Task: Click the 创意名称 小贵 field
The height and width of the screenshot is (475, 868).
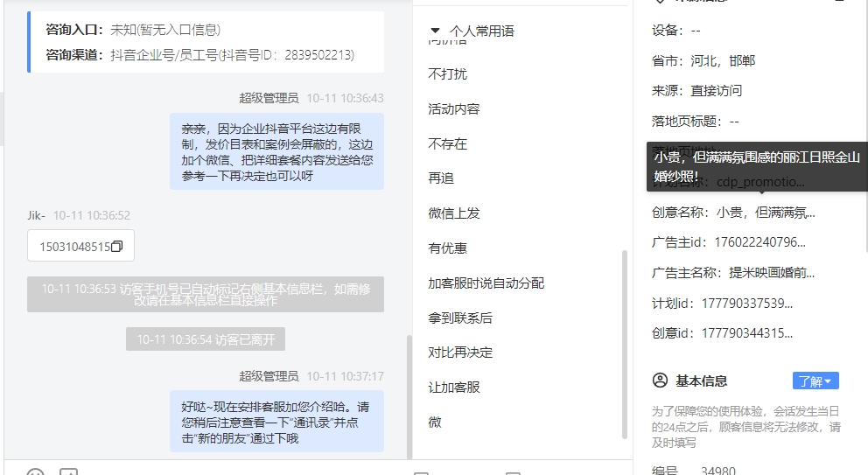Action: tap(733, 212)
